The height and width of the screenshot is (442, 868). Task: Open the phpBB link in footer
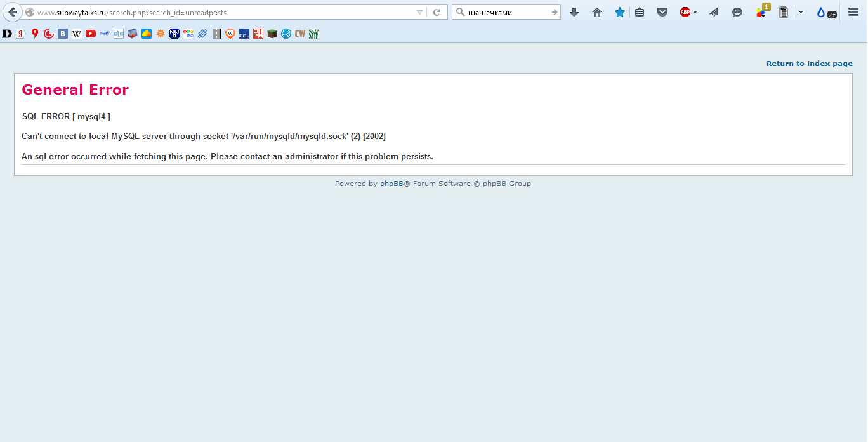click(391, 184)
